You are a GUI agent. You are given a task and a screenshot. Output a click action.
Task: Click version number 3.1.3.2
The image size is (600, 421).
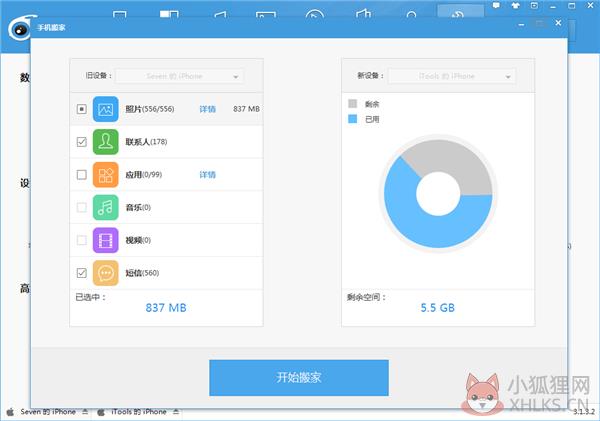(x=584, y=412)
